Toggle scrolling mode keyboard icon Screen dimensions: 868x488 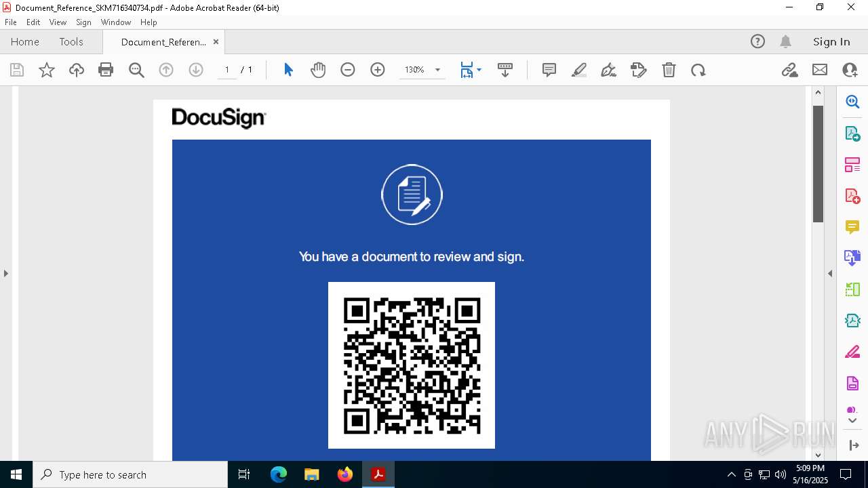point(505,70)
